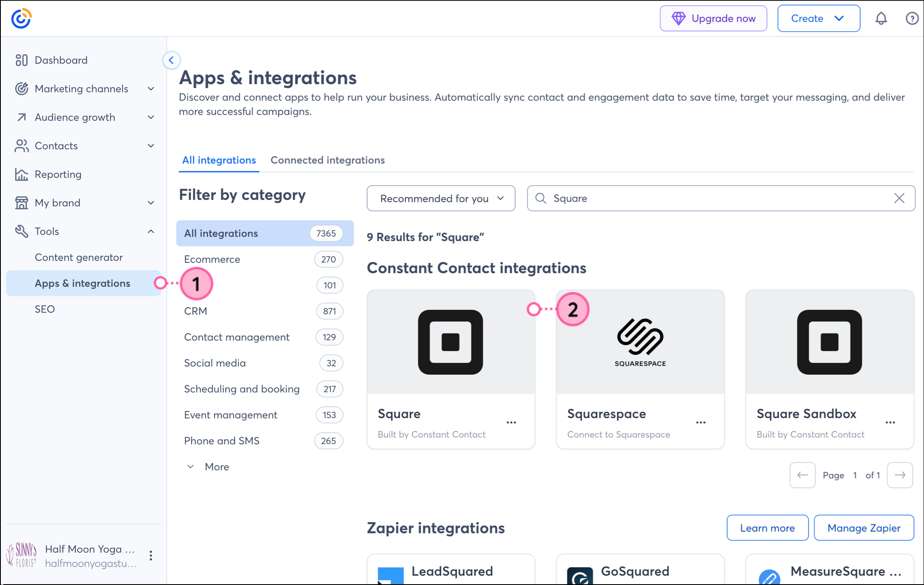Viewport: 924px width, 585px height.
Task: Go to the next results page
Action: click(x=900, y=475)
